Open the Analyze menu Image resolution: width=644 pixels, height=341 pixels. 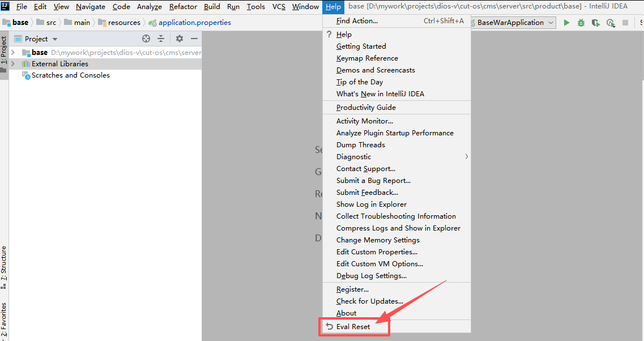150,7
